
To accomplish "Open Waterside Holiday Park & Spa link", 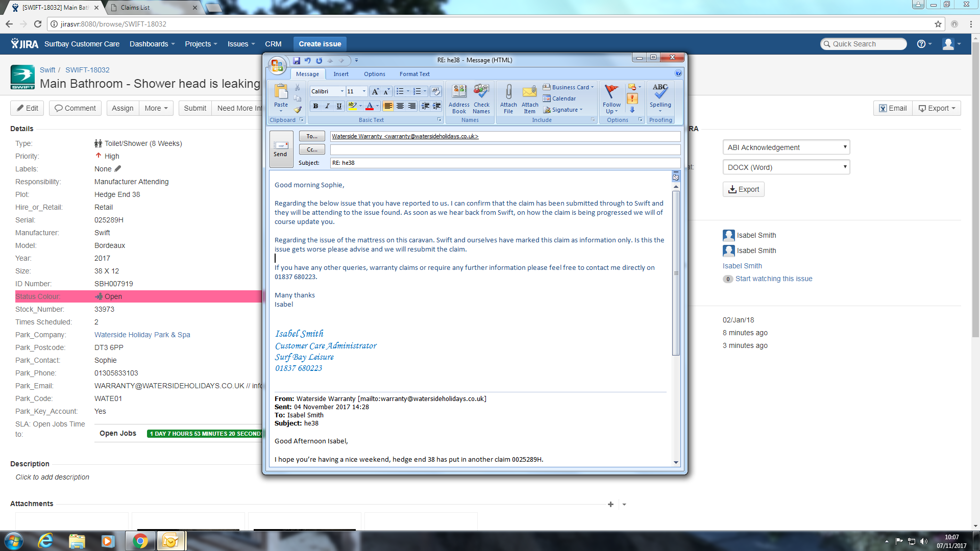I will 142,335.
